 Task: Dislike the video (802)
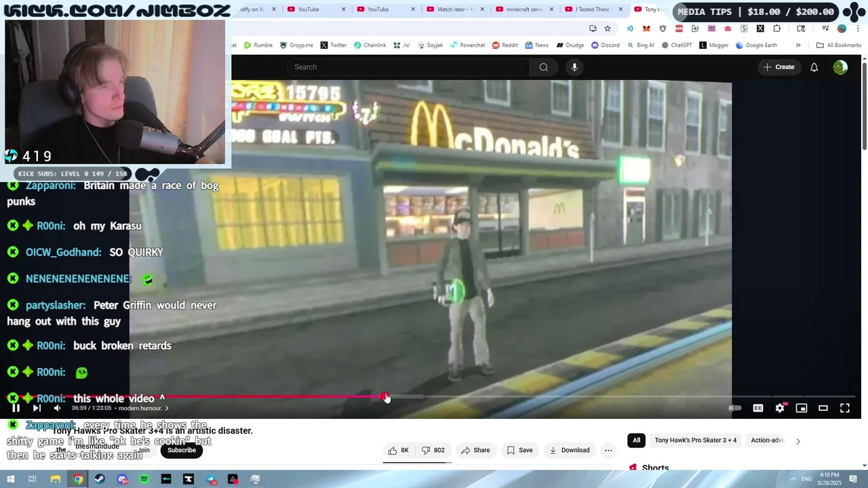coord(433,450)
